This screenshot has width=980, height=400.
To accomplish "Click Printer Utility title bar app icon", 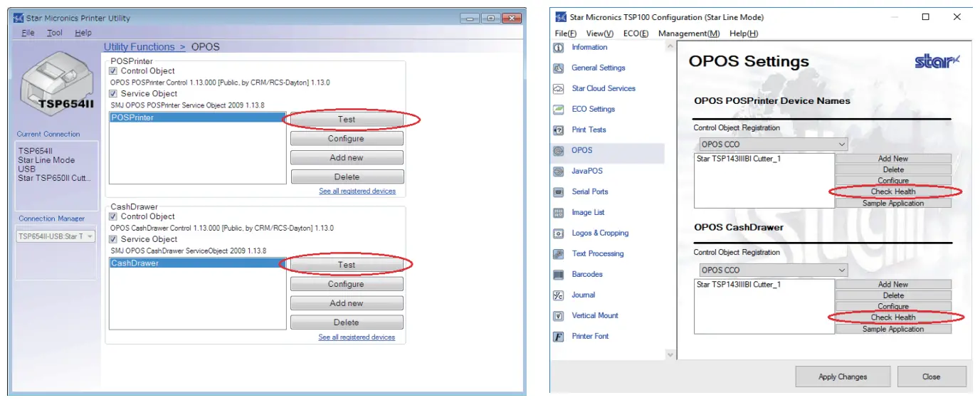I will tap(19, 18).
